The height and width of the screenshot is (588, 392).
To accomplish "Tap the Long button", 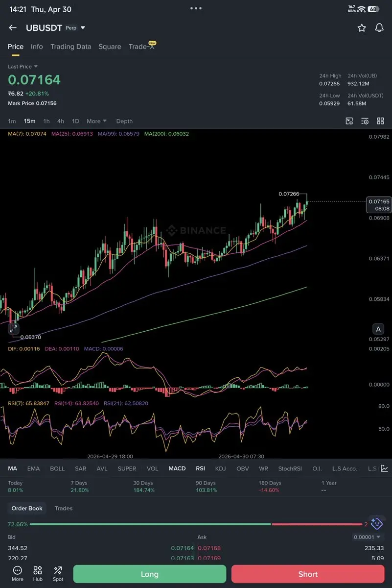I will 150,574.
